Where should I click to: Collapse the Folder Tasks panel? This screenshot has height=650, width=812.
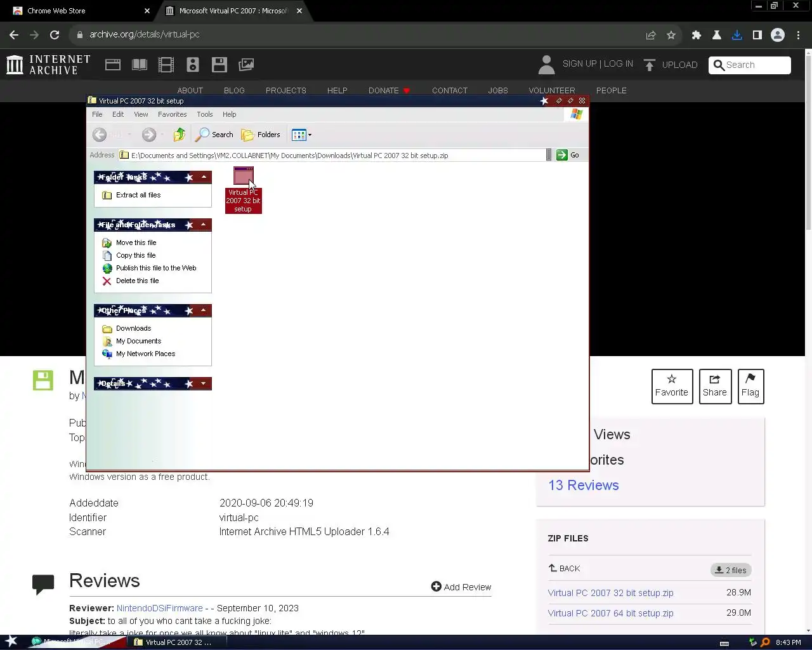click(204, 177)
